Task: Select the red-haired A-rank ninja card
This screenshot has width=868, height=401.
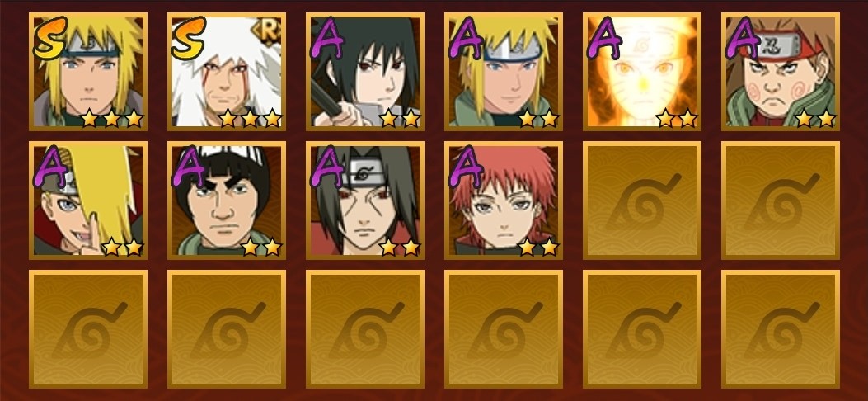Action: [503, 200]
